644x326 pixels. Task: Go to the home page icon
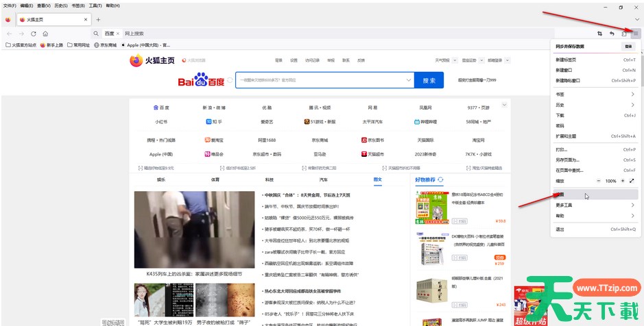click(45, 34)
